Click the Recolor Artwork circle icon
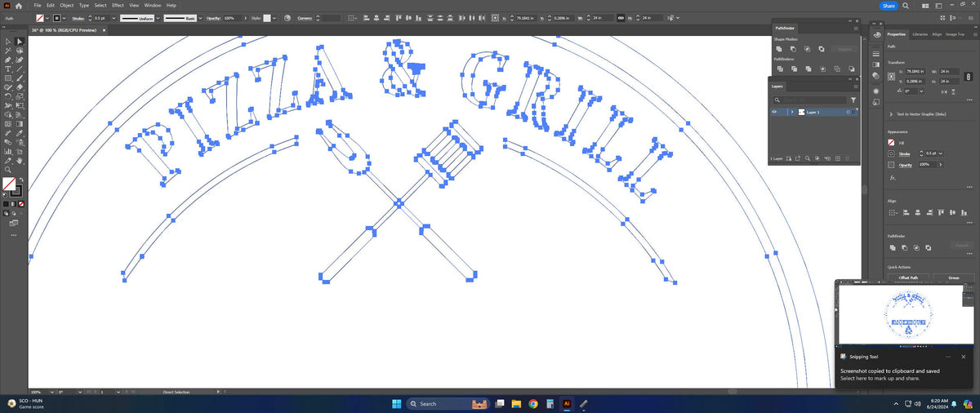 pyautogui.click(x=287, y=18)
